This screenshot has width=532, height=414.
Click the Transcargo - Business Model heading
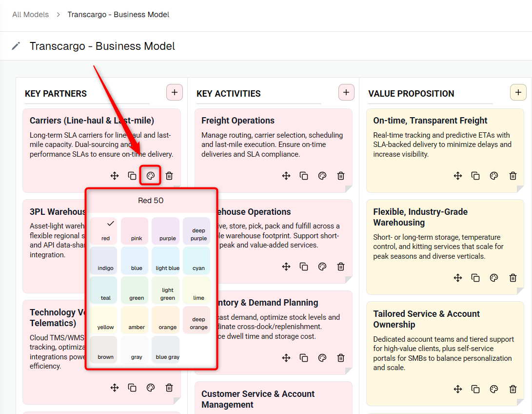click(102, 46)
